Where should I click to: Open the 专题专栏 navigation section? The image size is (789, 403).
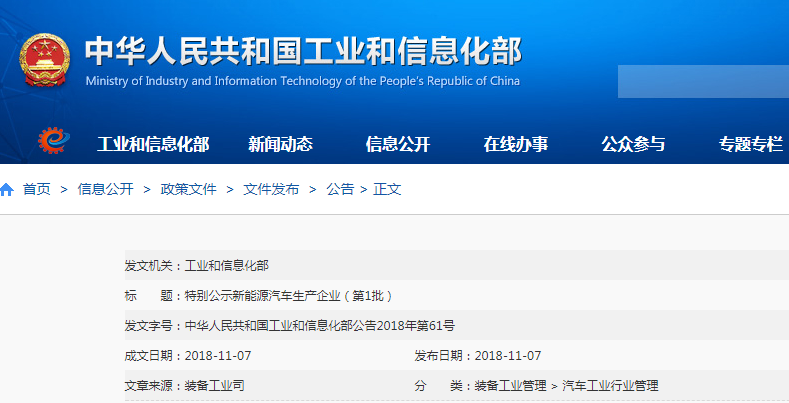[750, 144]
